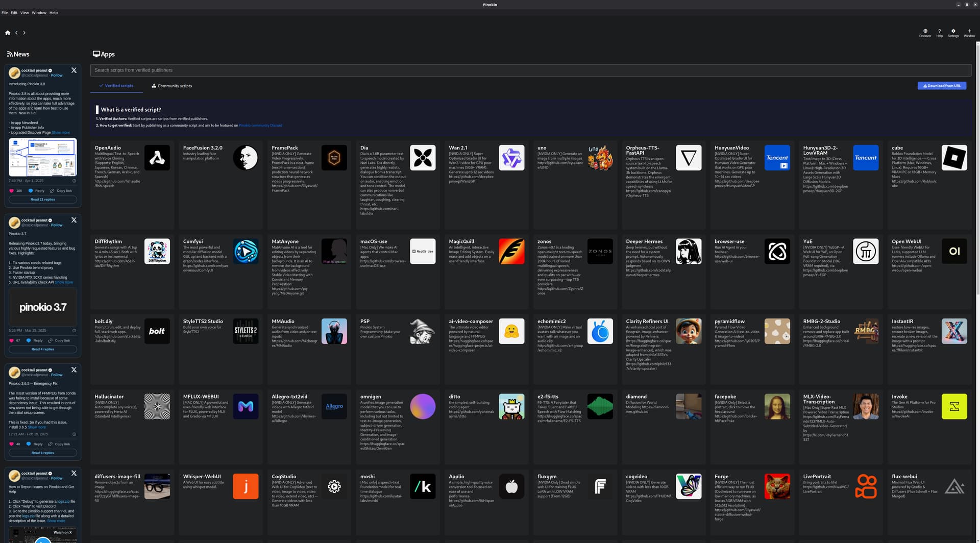This screenshot has width=980, height=543.
Task: Click the StyleTTS2 Studio icon
Action: click(x=246, y=331)
